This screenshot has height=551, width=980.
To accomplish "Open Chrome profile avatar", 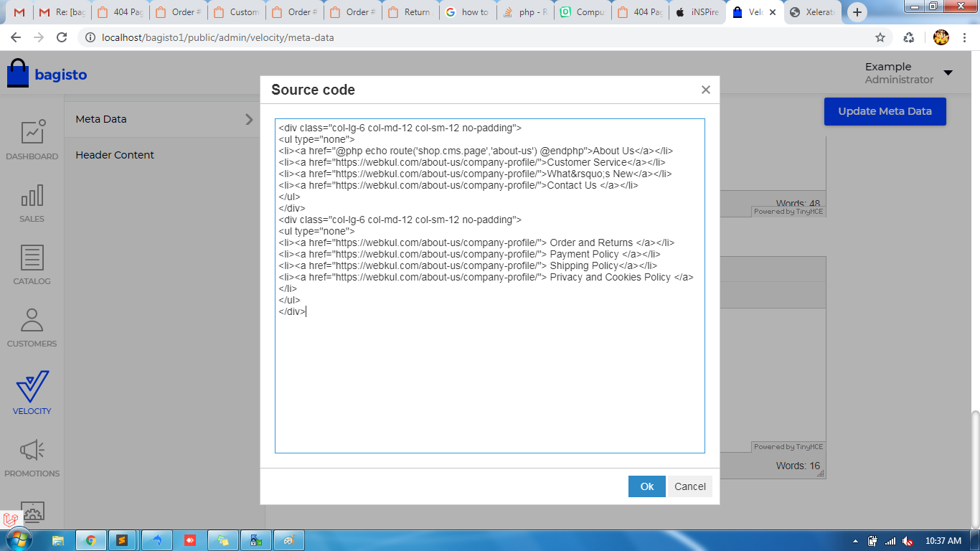I will (x=941, y=37).
